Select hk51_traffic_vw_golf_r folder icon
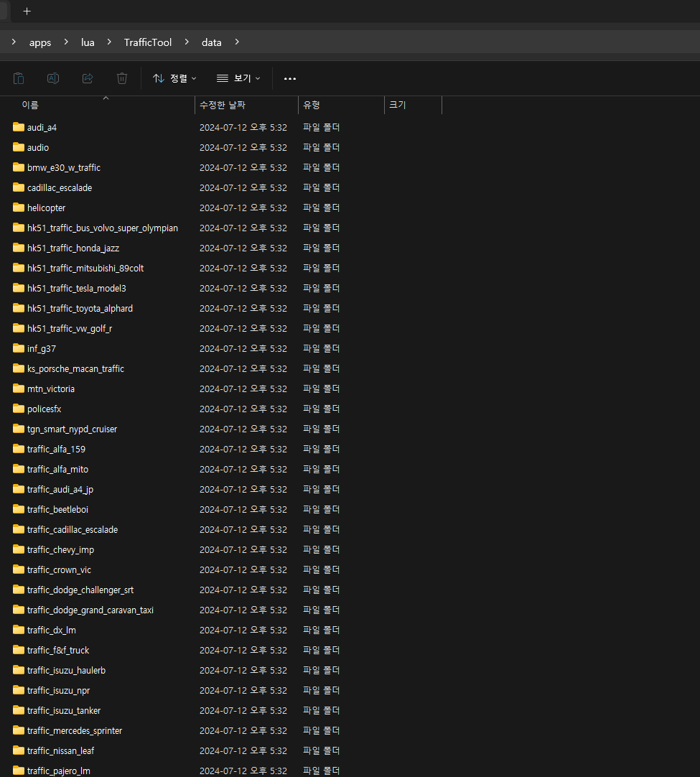The image size is (700, 777). click(19, 328)
